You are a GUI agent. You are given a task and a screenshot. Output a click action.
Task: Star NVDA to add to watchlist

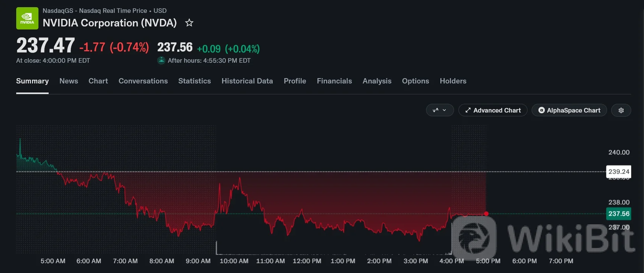[189, 23]
